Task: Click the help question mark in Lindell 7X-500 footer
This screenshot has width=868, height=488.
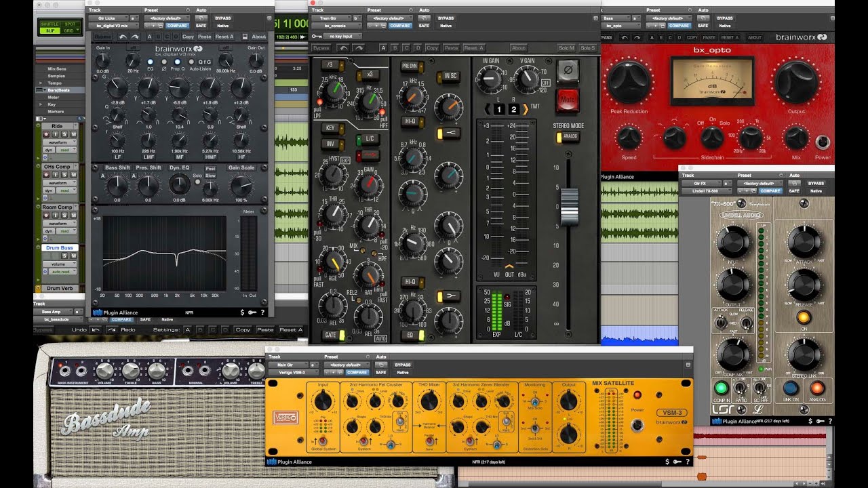Action: (x=830, y=421)
